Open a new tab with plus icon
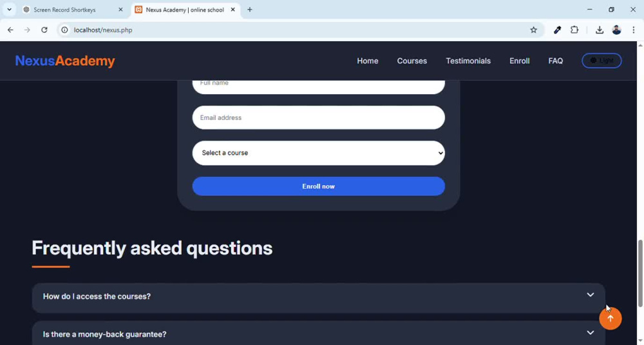Image resolution: width=644 pixels, height=345 pixels. coord(250,10)
